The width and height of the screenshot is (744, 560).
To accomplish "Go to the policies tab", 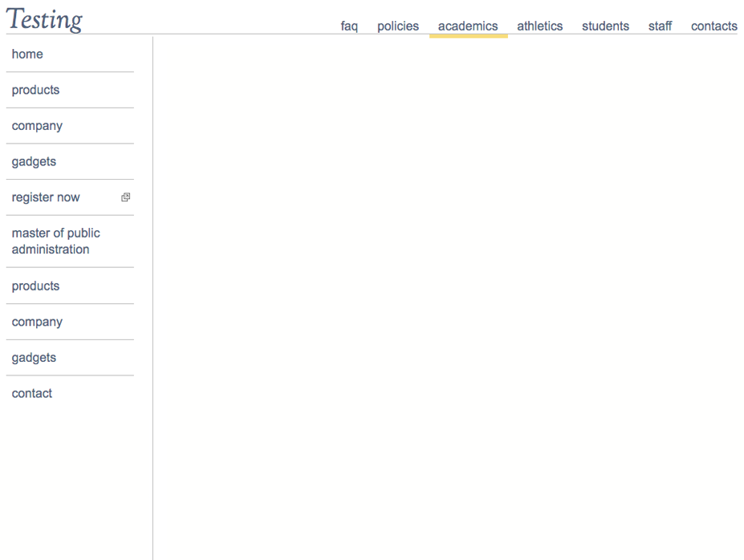I will [398, 26].
